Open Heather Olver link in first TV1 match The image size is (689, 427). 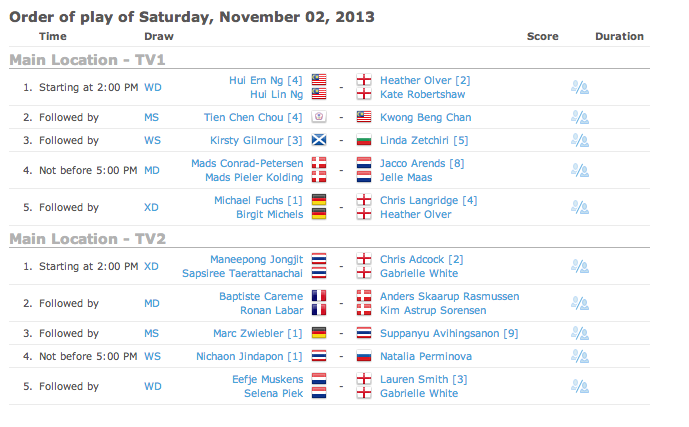[x=410, y=80]
